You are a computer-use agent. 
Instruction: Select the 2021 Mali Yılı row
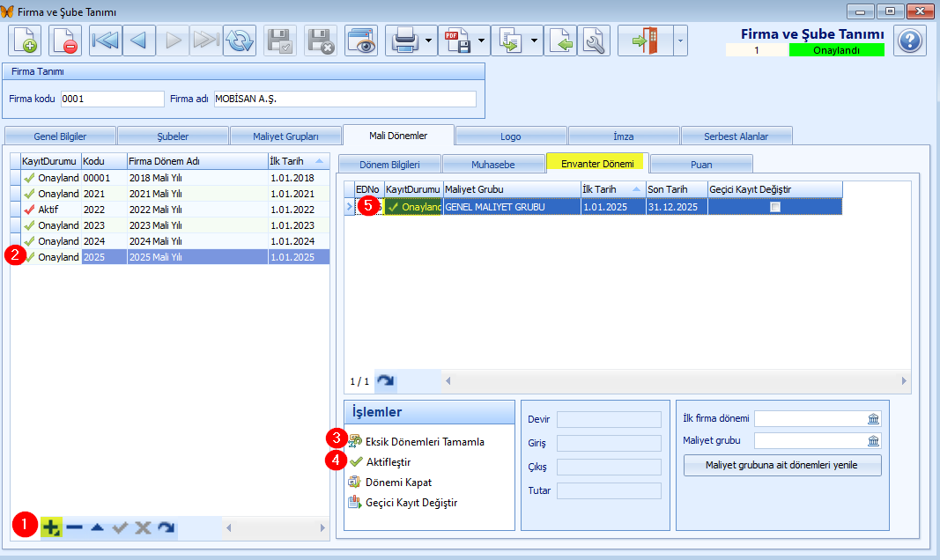click(x=170, y=194)
